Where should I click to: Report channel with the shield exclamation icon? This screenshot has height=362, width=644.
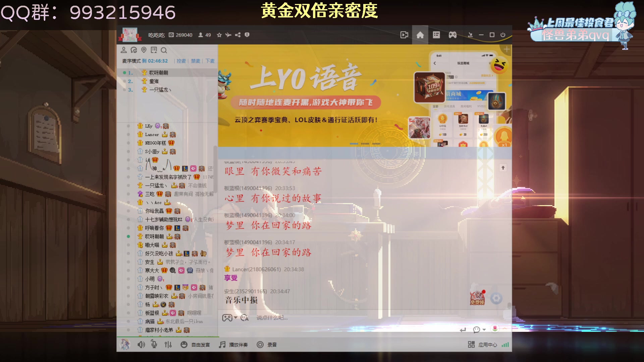click(x=247, y=35)
